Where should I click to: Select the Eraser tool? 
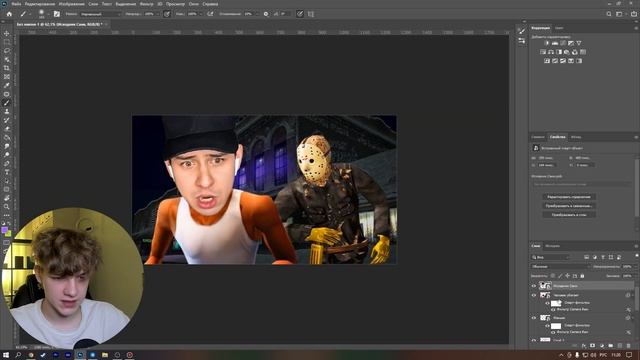[7, 129]
